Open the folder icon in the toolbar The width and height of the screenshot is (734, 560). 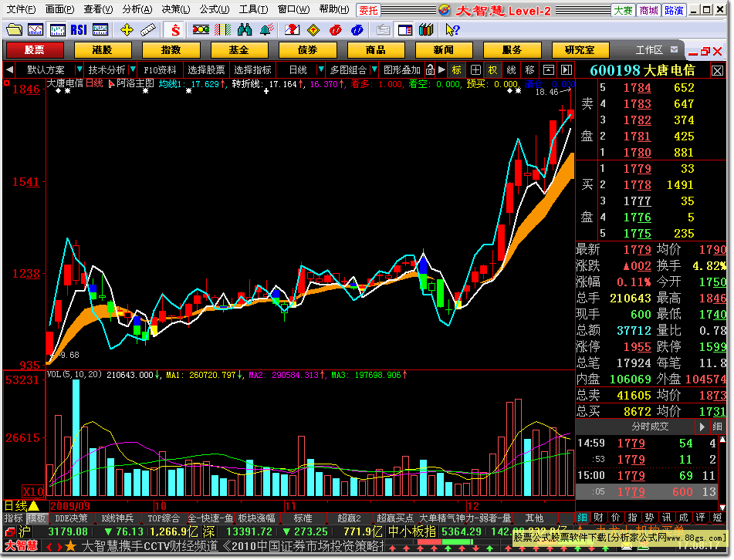click(x=14, y=30)
